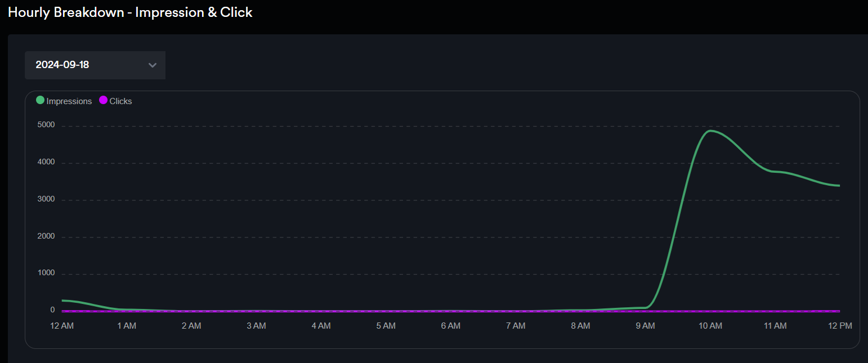Open the 2024-09-18 date dropdown
Screen dimensions: 868x363
95,65
